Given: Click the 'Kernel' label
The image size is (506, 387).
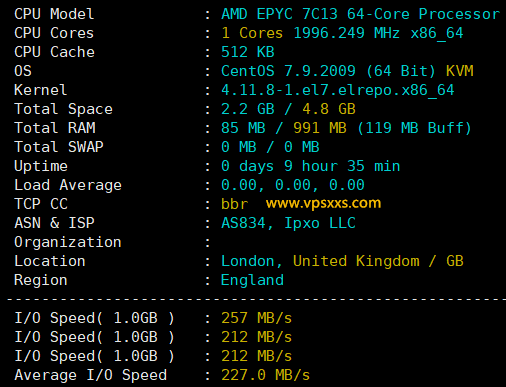Looking at the screenshot, I should [41, 90].
